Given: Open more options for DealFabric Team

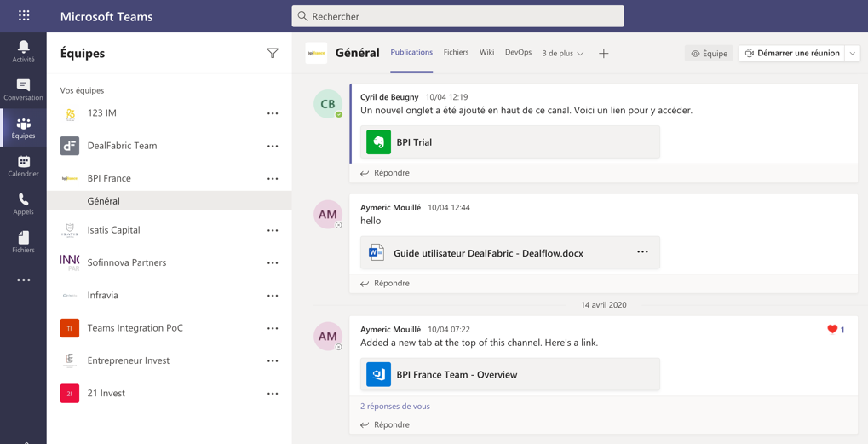Looking at the screenshot, I should coord(273,146).
